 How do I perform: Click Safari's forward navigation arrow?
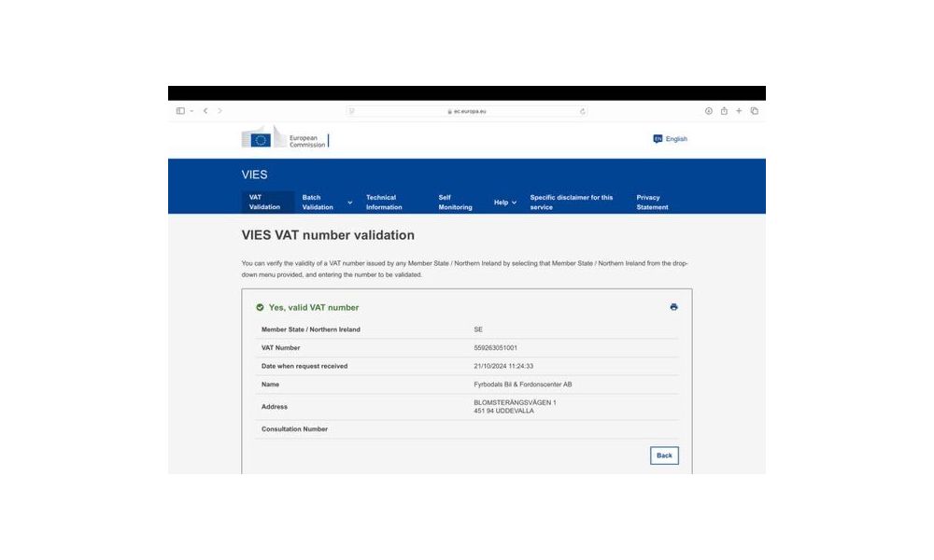pos(220,111)
